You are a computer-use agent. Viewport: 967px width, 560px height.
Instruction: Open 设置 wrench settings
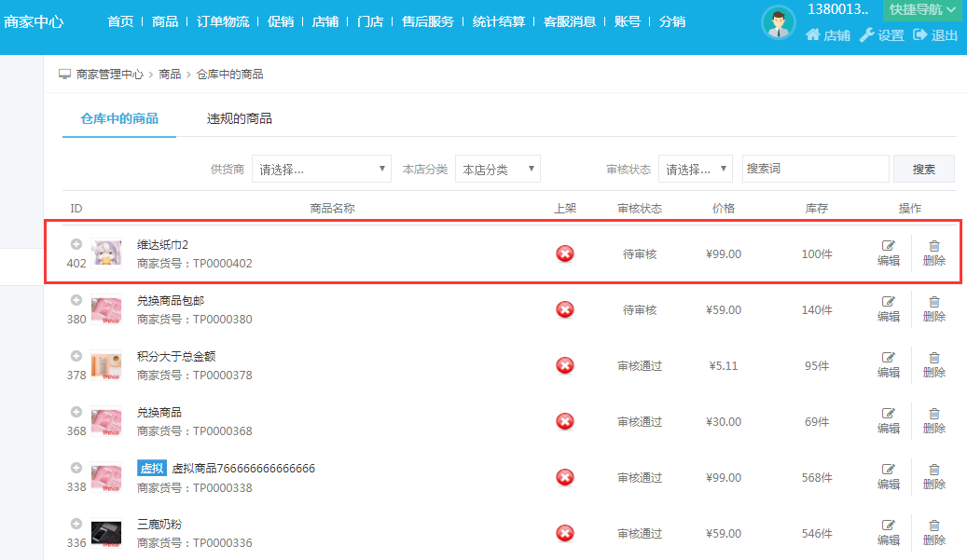click(881, 35)
